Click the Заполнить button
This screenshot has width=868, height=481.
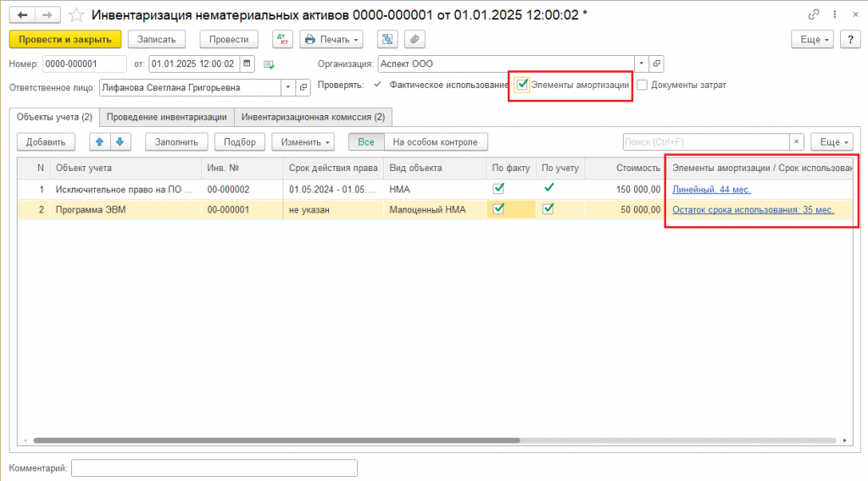176,142
